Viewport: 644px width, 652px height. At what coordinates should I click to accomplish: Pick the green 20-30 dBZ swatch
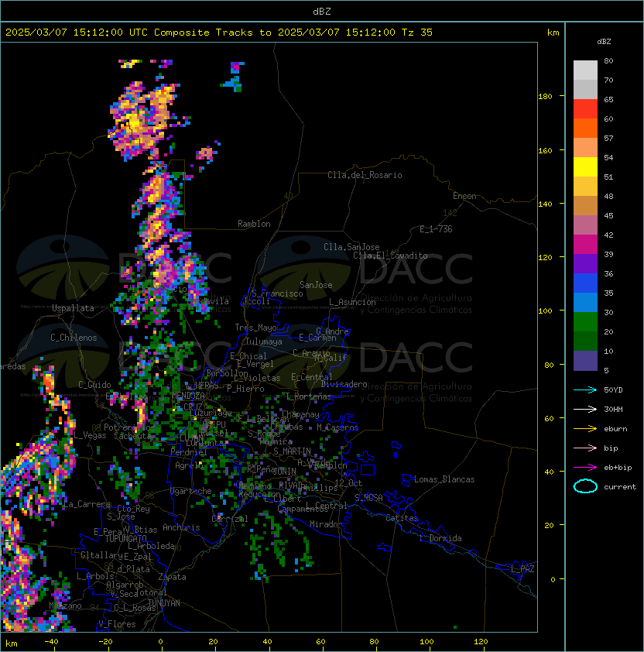(x=585, y=322)
